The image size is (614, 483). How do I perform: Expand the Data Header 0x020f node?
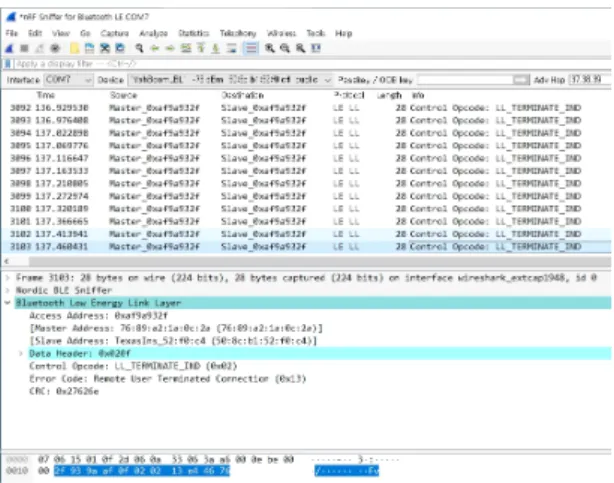point(21,353)
